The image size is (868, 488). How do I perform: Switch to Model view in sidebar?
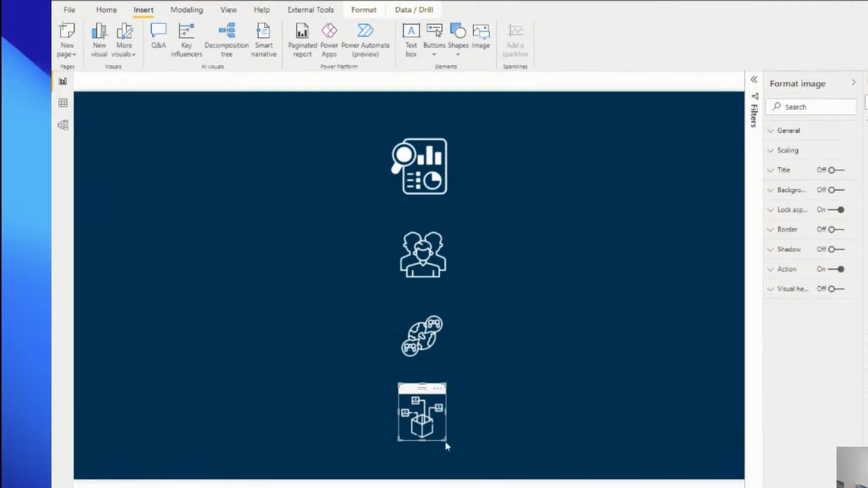[63, 125]
